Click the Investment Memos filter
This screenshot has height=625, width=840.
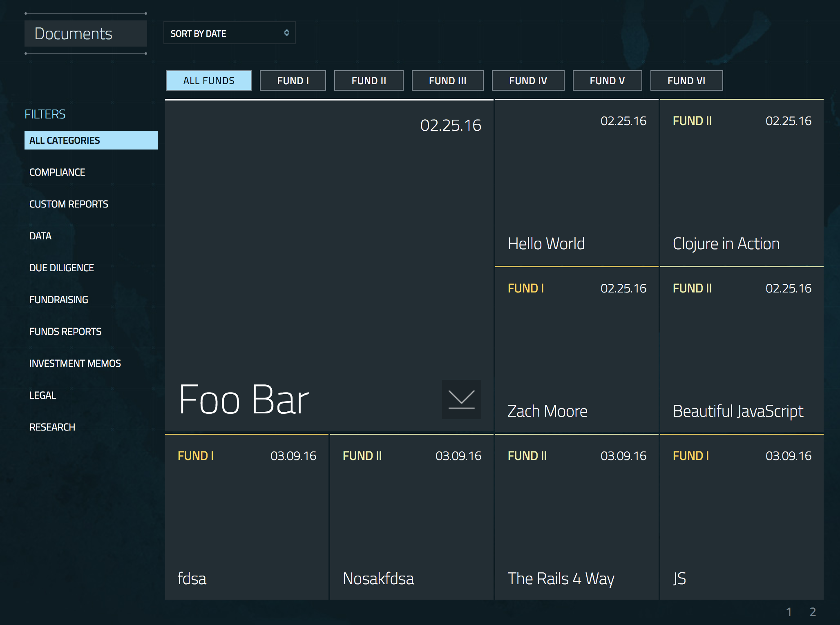tap(74, 363)
